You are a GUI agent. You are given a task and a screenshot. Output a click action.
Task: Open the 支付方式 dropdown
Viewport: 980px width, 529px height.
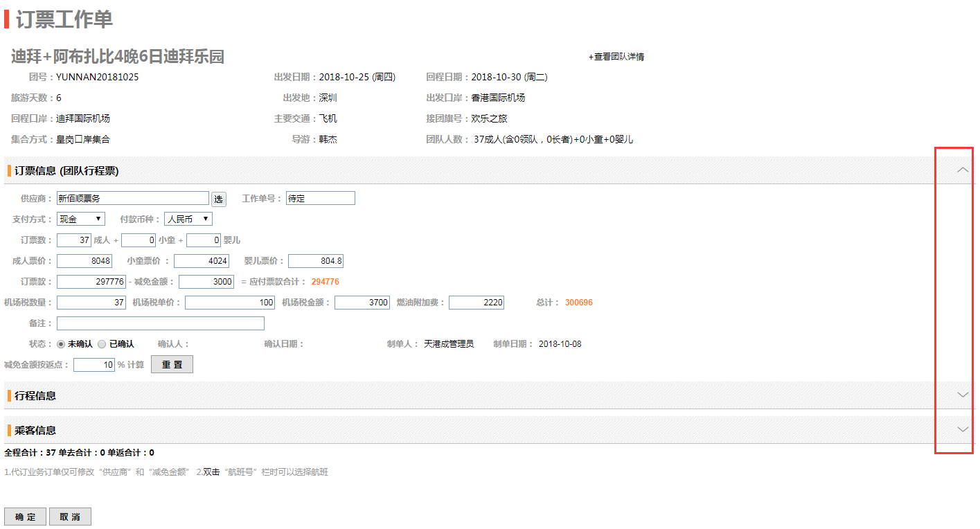[x=80, y=219]
